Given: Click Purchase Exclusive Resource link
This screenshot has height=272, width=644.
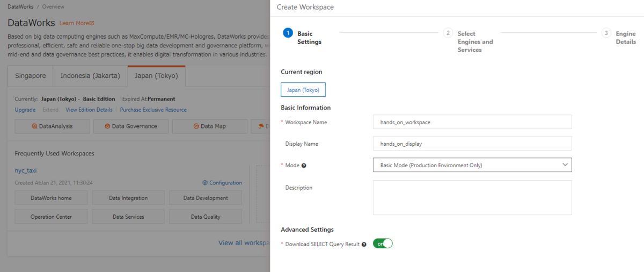Looking at the screenshot, I should [x=153, y=110].
